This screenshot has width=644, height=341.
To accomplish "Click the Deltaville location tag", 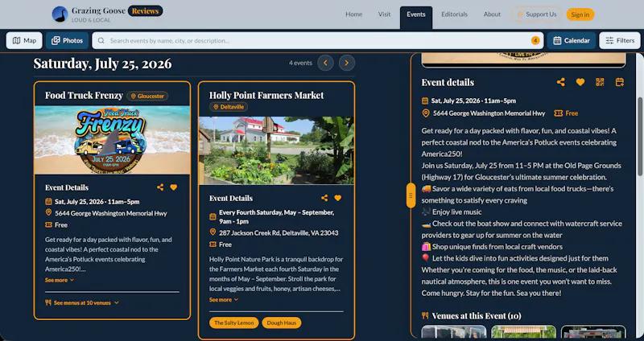I will point(229,107).
